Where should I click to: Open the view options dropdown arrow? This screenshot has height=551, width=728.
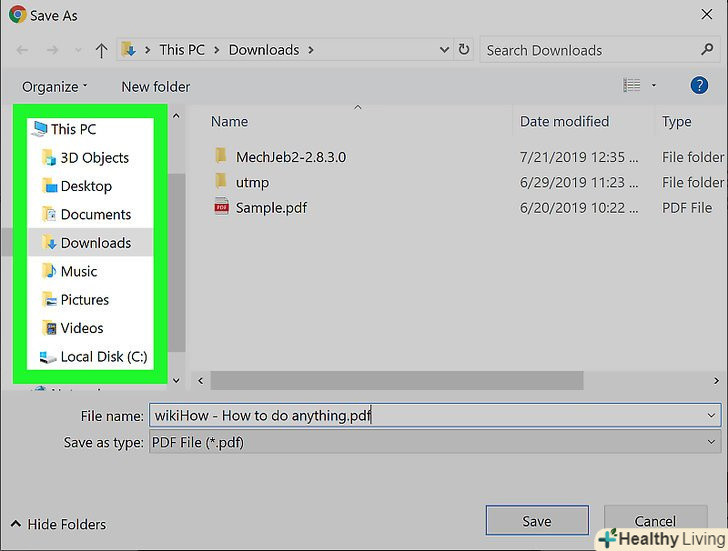click(653, 85)
